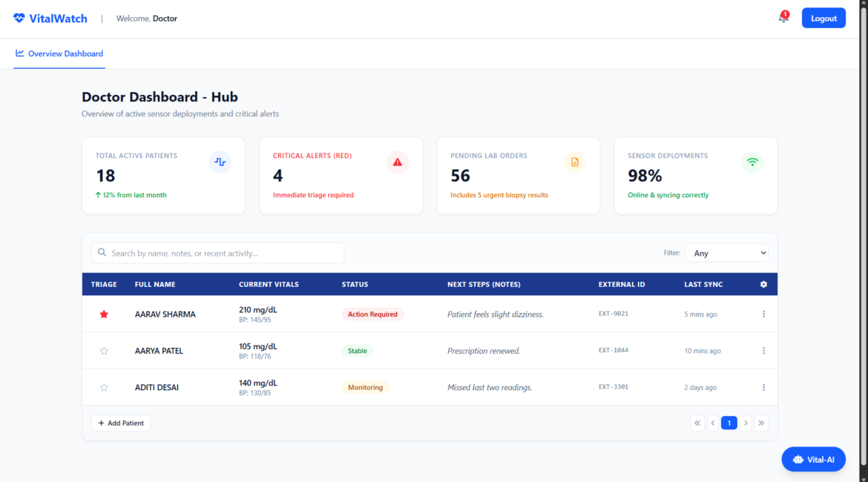Click the patient search input field

pyautogui.click(x=217, y=253)
